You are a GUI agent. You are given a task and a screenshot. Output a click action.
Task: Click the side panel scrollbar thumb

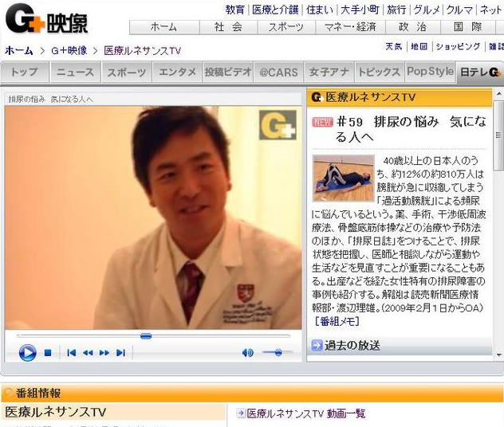[x=499, y=135]
